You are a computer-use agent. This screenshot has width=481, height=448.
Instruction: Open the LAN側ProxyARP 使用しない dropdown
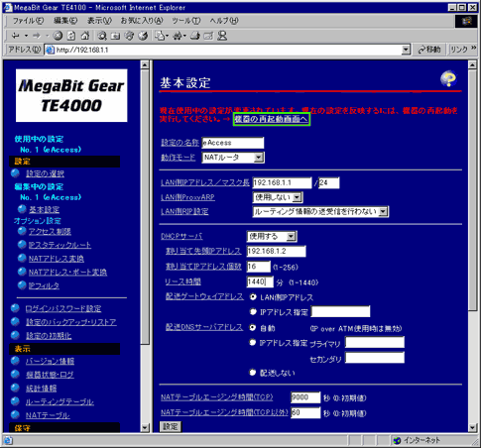(x=278, y=197)
